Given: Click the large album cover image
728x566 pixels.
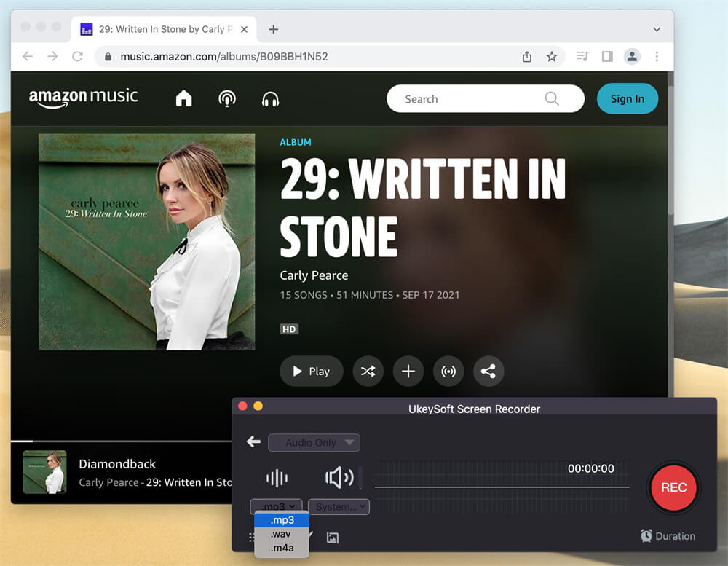Looking at the screenshot, I should point(147,242).
